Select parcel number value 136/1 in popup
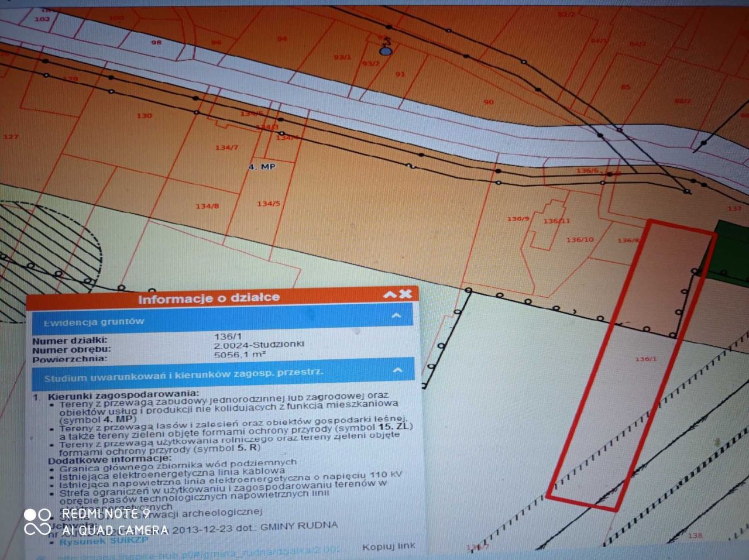 (228, 336)
